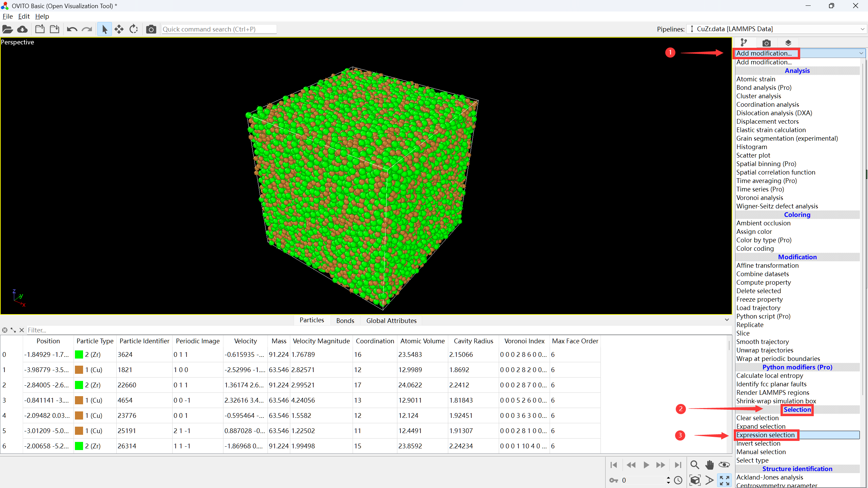Activate the move/translate tool in toolbar
Viewport: 868px width, 488px height.
coord(119,29)
